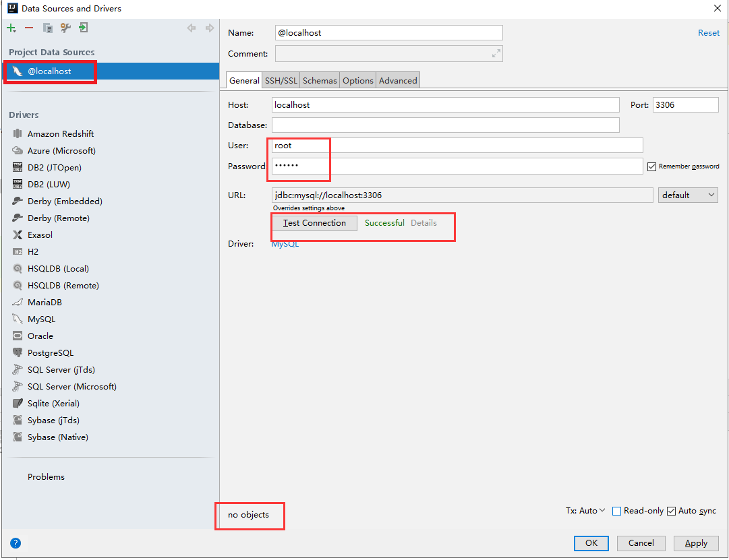Click the Reset link
729x560 pixels.
(709, 33)
